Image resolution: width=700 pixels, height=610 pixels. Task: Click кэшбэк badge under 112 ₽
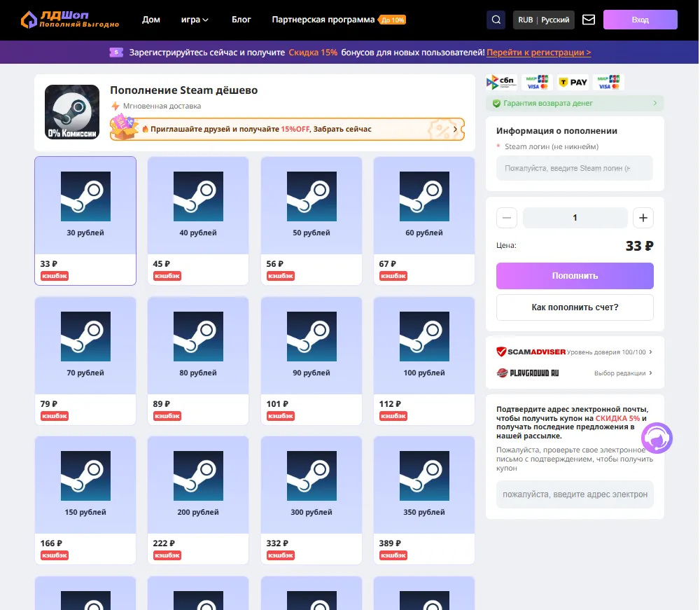(393, 416)
